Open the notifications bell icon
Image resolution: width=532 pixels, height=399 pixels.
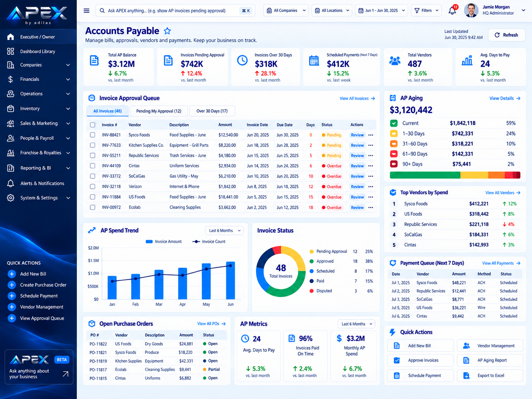coord(452,11)
